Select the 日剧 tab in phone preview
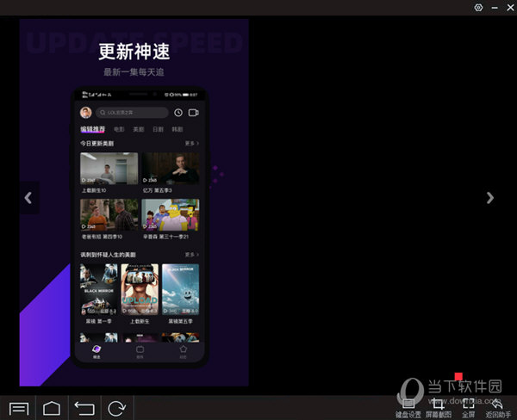Image resolution: width=517 pixels, height=420 pixels. (158, 129)
